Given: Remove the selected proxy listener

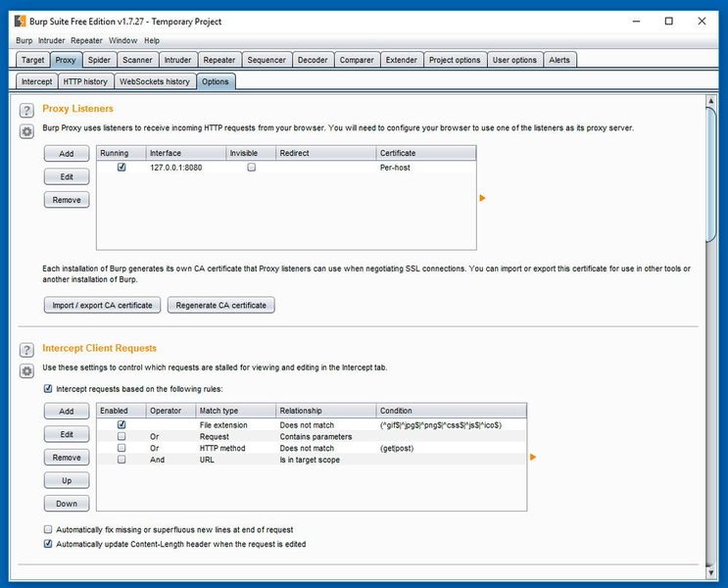Looking at the screenshot, I should tap(67, 200).
